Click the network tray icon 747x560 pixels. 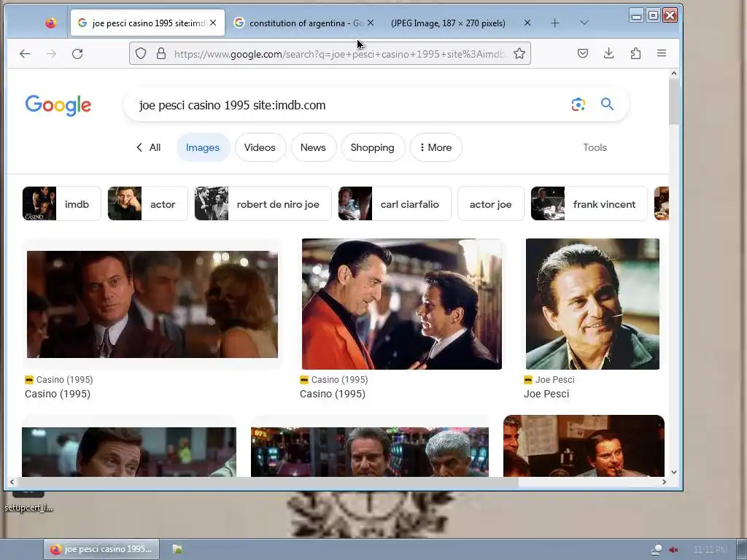657,550
